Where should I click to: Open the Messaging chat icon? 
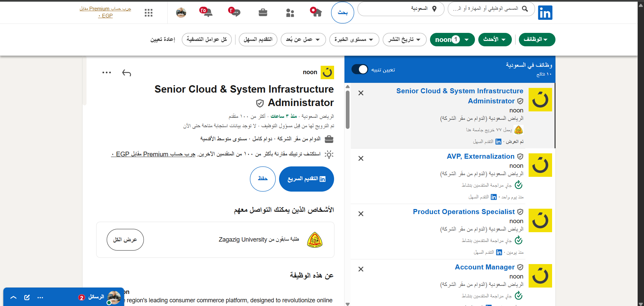[234, 12]
